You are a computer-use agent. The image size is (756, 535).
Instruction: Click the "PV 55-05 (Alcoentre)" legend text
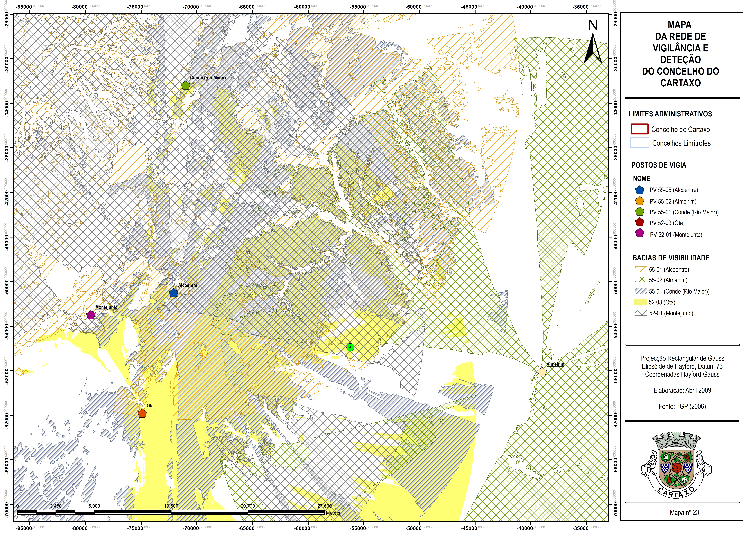(674, 190)
